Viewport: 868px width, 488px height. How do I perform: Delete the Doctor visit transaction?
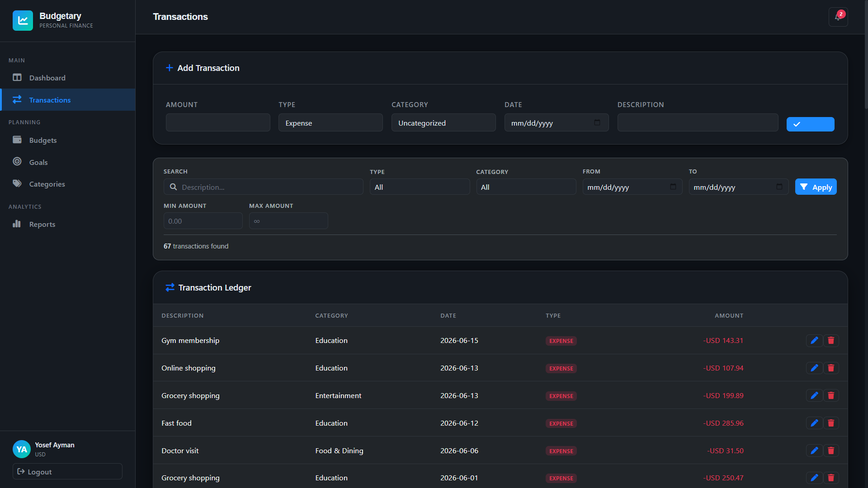click(831, 451)
